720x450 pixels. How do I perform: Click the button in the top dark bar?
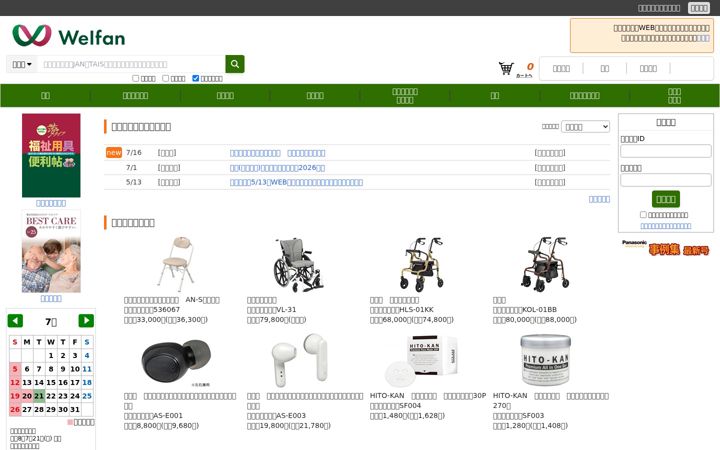(x=698, y=8)
